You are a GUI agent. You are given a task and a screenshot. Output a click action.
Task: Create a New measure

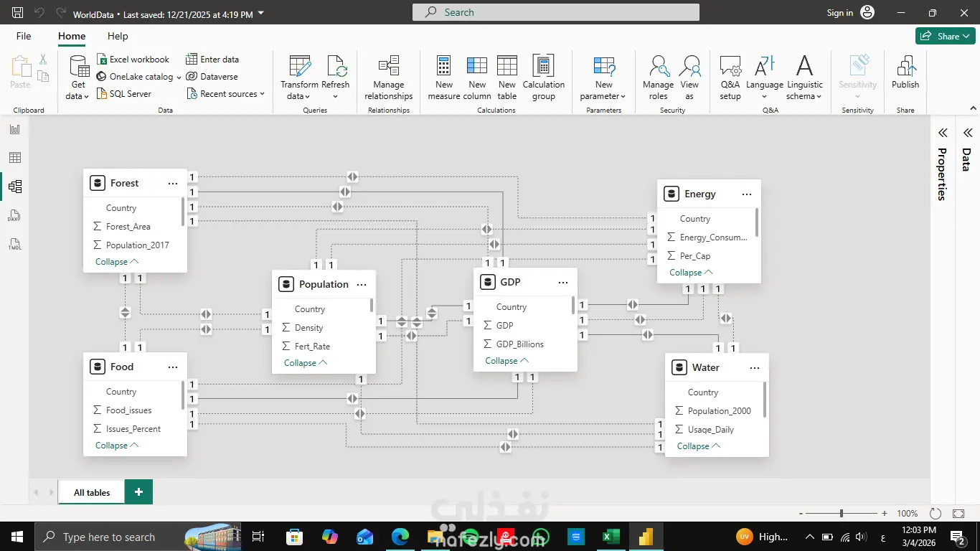(x=444, y=78)
